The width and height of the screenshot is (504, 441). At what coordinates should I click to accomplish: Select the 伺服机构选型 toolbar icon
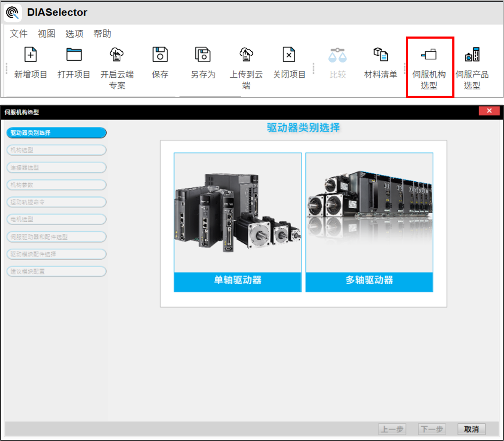point(429,55)
